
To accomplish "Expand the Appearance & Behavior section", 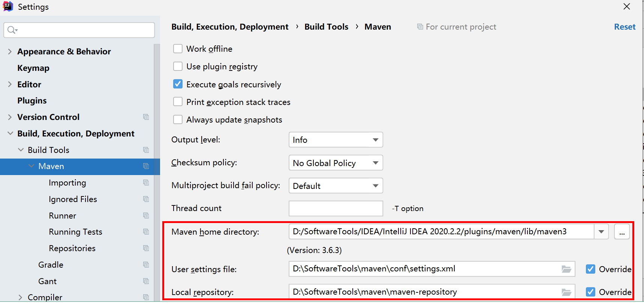I will pyautogui.click(x=10, y=51).
